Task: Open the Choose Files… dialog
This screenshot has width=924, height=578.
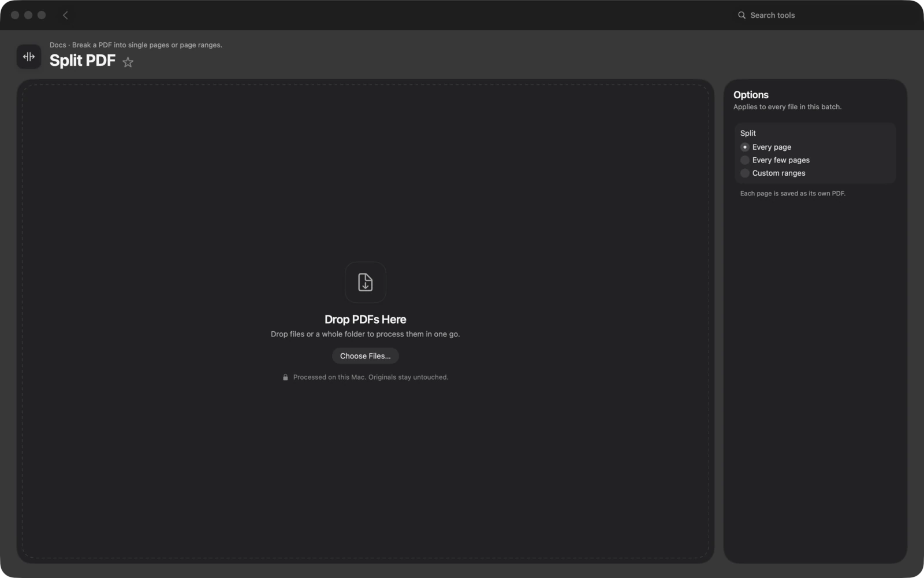Action: tap(366, 356)
